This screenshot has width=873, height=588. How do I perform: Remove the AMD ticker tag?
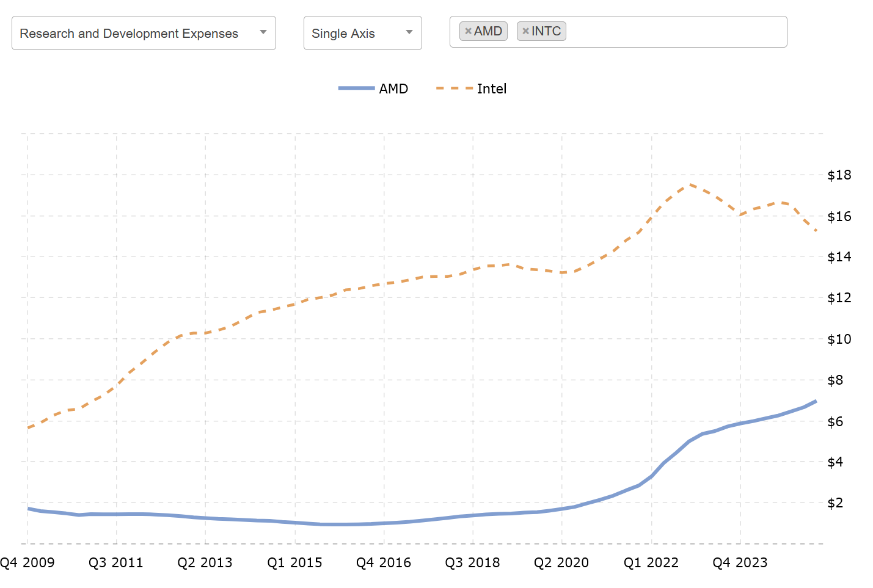468,31
